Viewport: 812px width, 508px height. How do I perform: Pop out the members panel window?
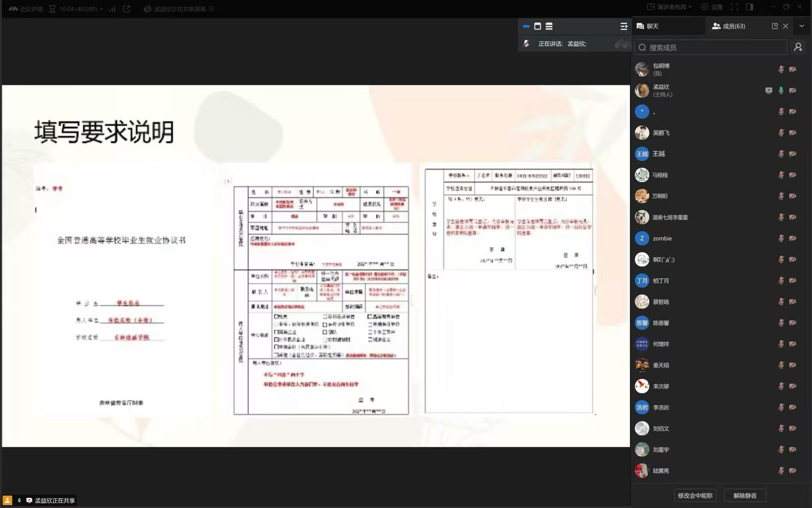tap(774, 26)
